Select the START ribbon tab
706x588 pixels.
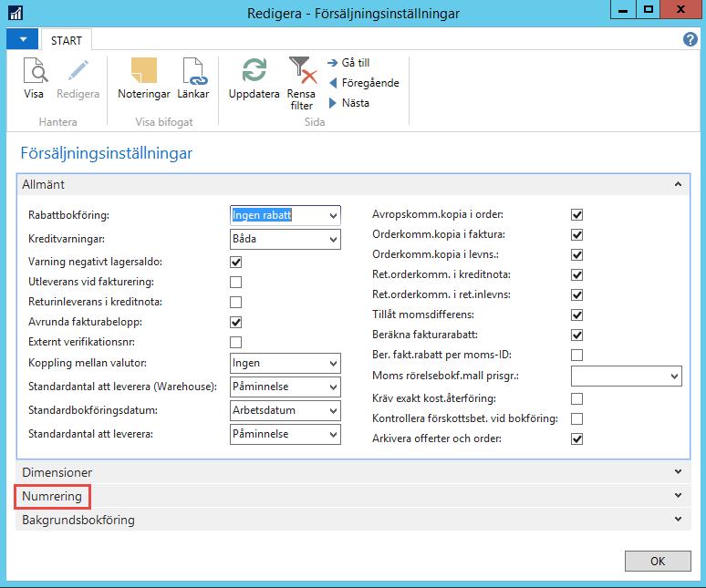pyautogui.click(x=67, y=40)
